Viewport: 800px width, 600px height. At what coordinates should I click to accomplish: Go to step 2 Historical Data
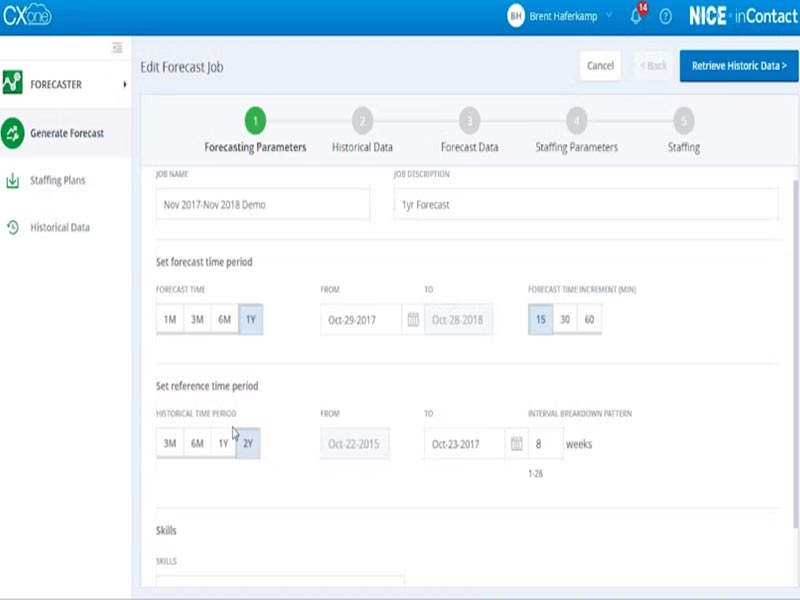[362, 122]
